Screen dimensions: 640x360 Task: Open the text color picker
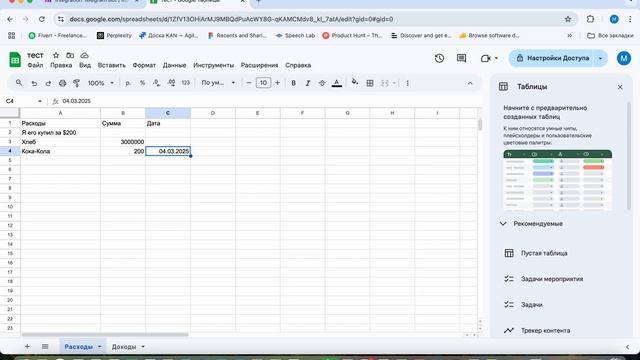pyautogui.click(x=337, y=83)
